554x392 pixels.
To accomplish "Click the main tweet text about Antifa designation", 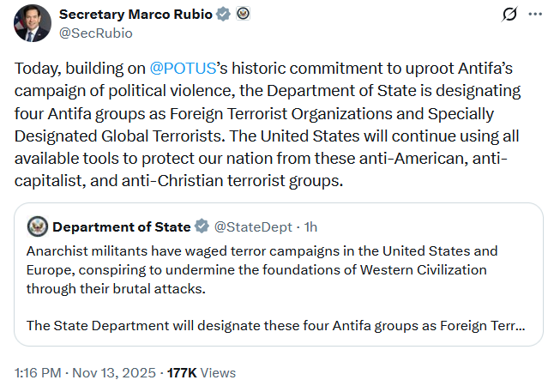I will (268, 124).
